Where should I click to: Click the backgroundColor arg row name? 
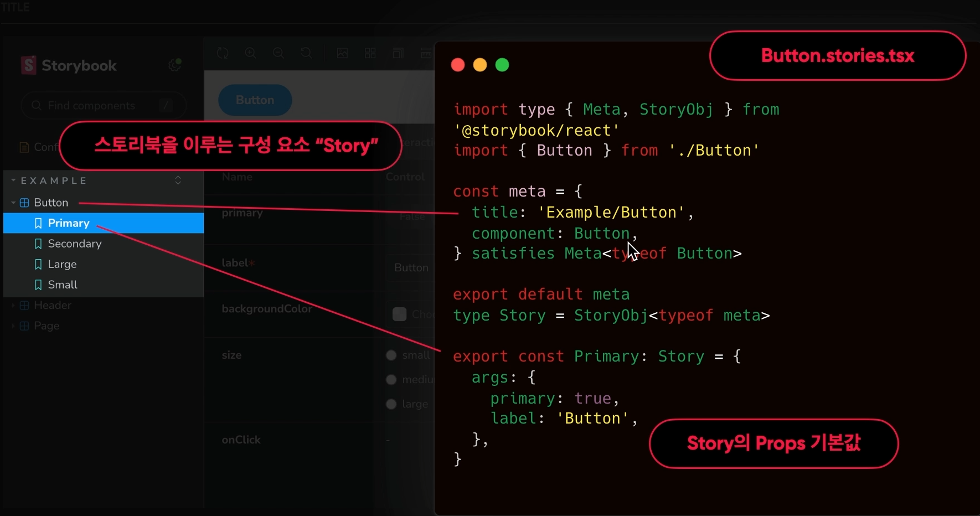pos(267,309)
